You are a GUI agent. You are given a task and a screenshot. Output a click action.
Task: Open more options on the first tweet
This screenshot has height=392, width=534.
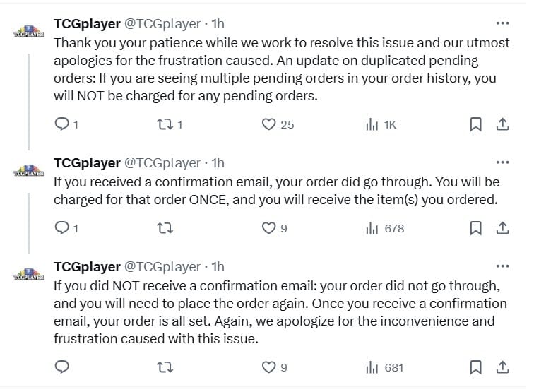coord(502,23)
